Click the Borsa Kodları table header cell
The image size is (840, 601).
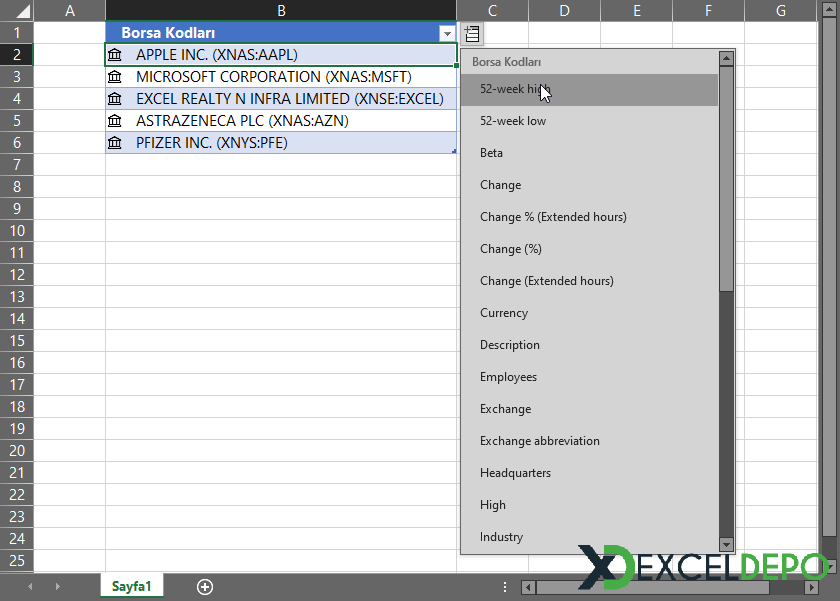click(281, 33)
